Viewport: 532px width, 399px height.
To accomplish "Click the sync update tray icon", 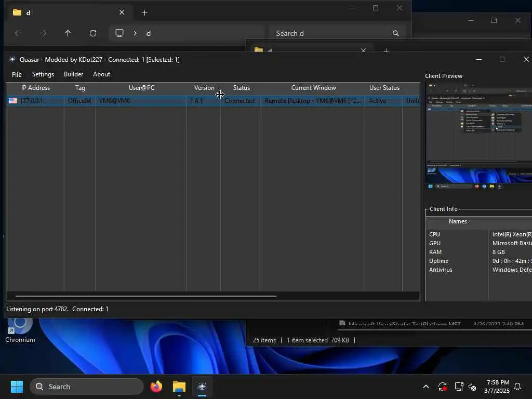I will tap(443, 387).
